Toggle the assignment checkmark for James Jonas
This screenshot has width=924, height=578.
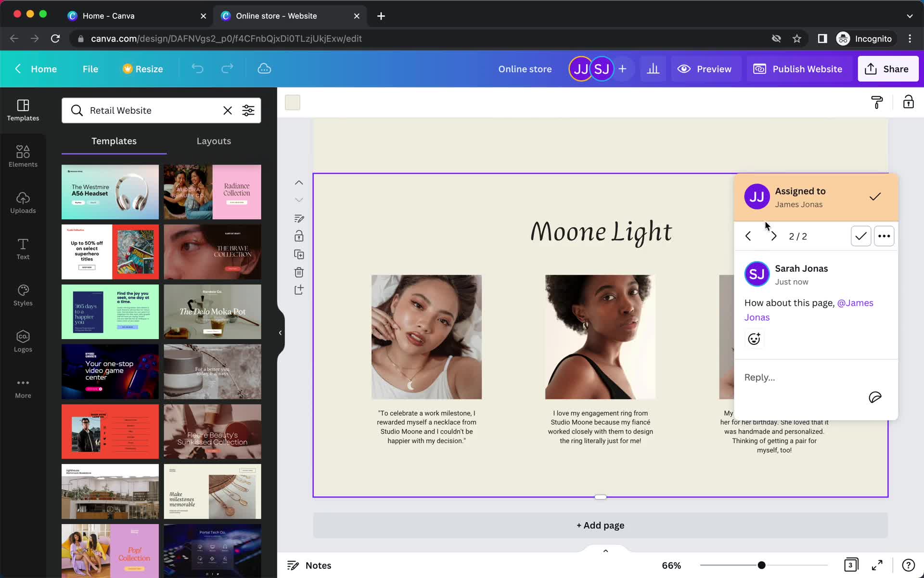point(875,196)
